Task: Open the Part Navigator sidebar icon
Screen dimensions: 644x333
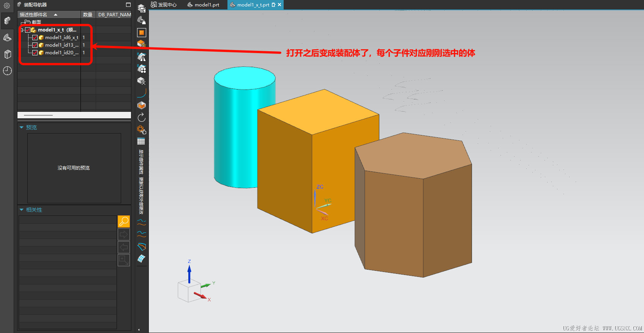Action: pyautogui.click(x=7, y=38)
